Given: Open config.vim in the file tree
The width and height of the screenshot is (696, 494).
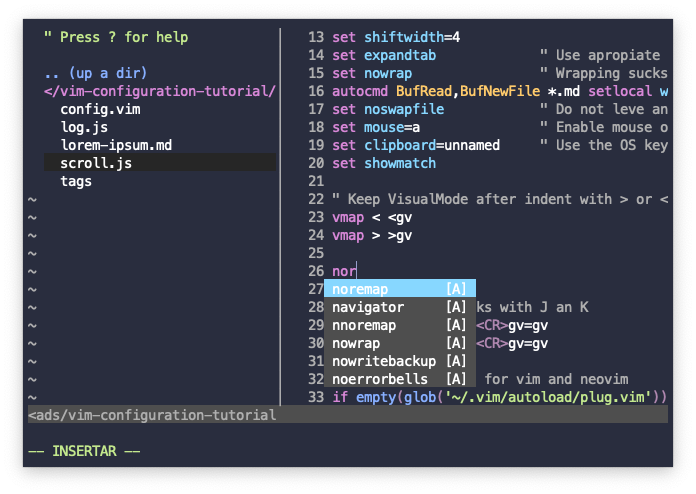Looking at the screenshot, I should pyautogui.click(x=100, y=109).
